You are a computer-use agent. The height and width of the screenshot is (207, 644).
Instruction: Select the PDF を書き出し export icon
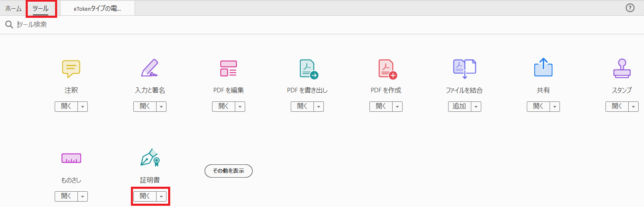coord(308,69)
